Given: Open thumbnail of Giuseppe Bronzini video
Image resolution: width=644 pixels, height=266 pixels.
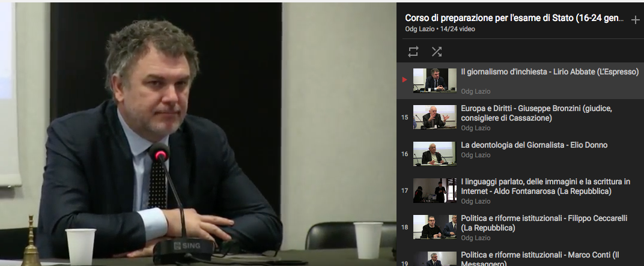Looking at the screenshot, I should tap(434, 117).
